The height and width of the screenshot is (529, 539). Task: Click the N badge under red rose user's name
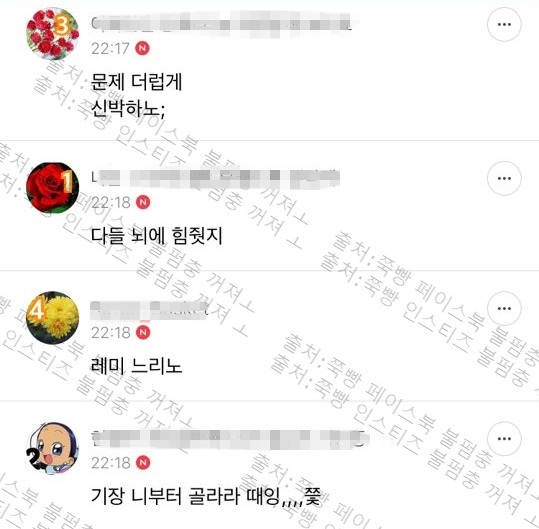143,202
